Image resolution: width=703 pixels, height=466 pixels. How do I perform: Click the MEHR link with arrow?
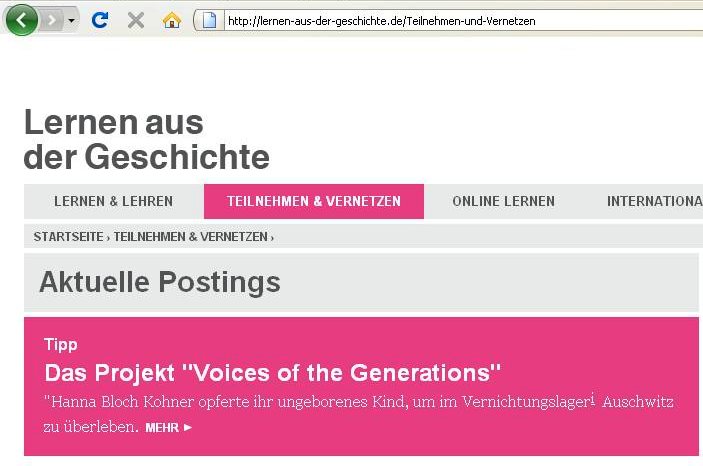[x=168, y=427]
